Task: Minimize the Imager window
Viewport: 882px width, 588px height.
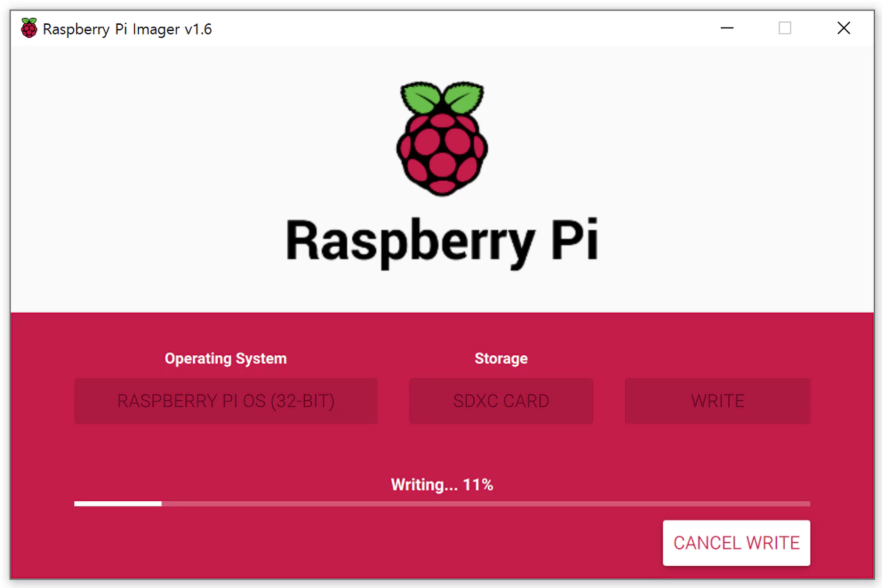Action: (x=726, y=28)
